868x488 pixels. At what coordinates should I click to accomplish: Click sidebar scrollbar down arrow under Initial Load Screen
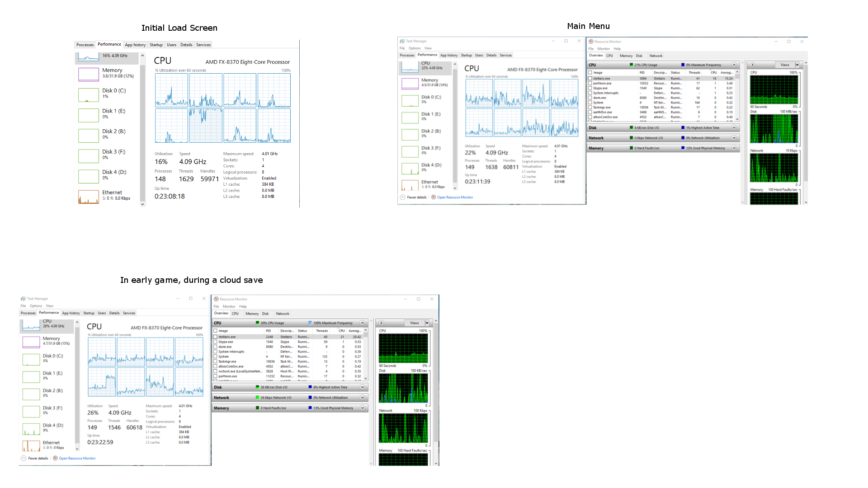(142, 204)
